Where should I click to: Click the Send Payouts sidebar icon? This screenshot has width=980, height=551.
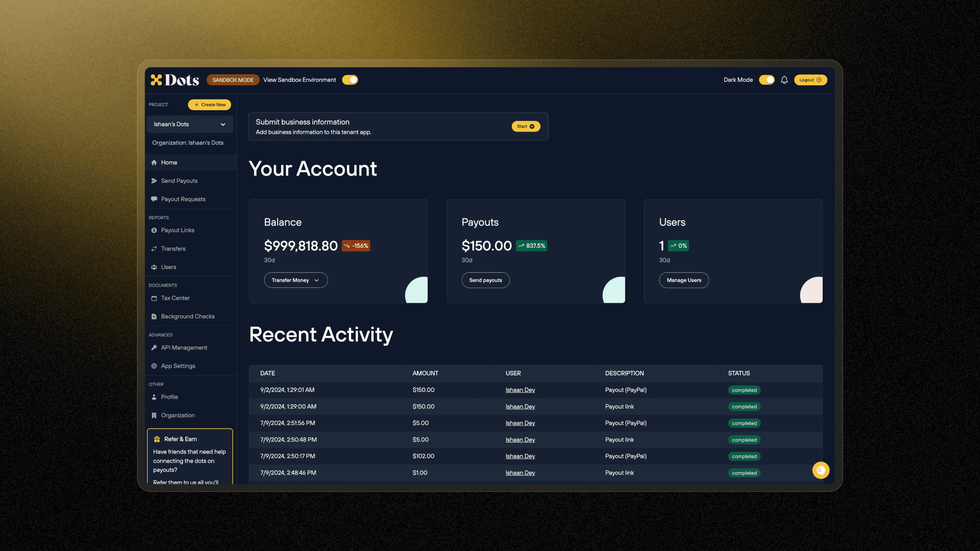click(154, 180)
